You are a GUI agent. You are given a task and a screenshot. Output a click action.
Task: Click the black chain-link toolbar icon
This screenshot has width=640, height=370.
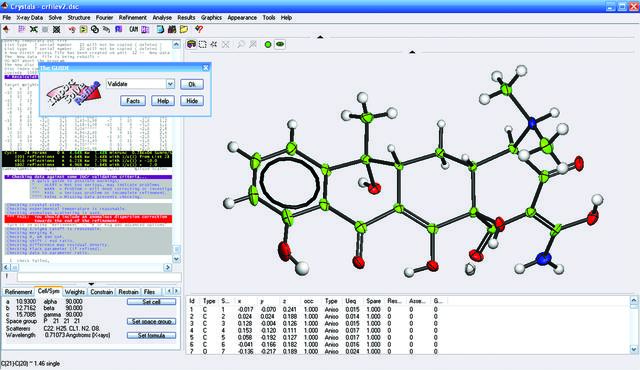(95, 29)
